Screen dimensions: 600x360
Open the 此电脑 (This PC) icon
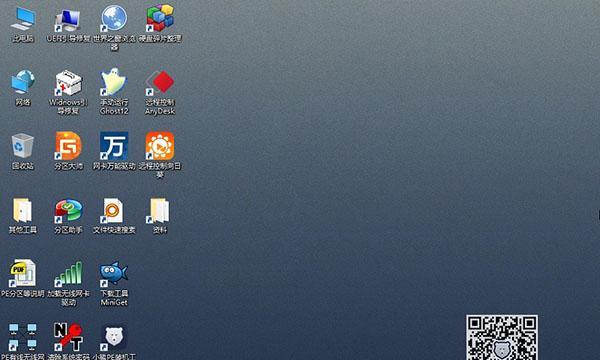point(23,19)
